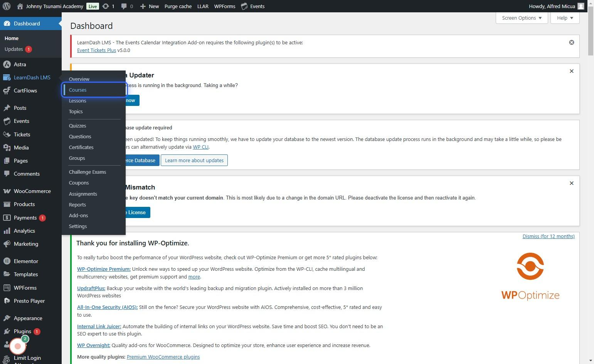The height and width of the screenshot is (364, 594).
Task: Select Courses in LearnDash submenu
Action: tap(78, 90)
